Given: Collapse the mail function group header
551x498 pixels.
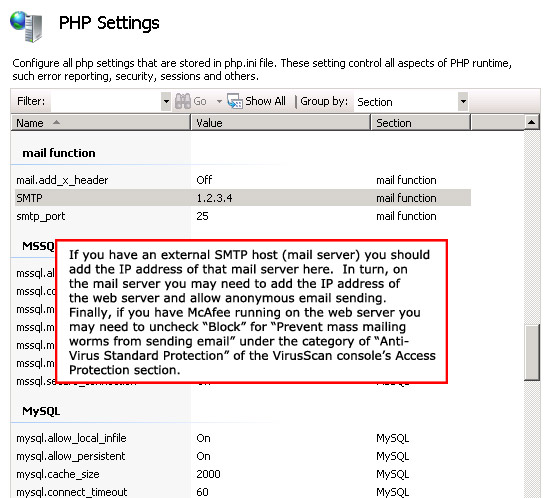Looking at the screenshot, I should 59,153.
